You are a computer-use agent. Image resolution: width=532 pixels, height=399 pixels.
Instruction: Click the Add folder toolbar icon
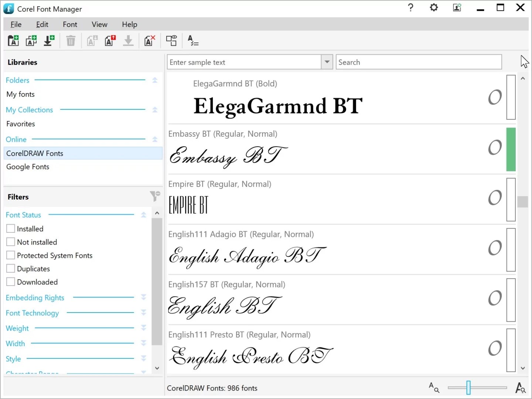click(13, 40)
